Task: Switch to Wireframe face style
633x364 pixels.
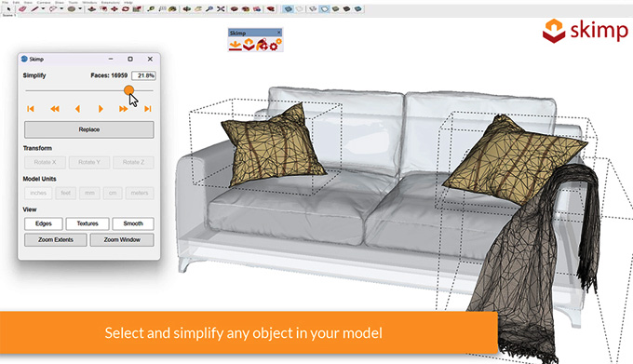Action: (x=313, y=9)
